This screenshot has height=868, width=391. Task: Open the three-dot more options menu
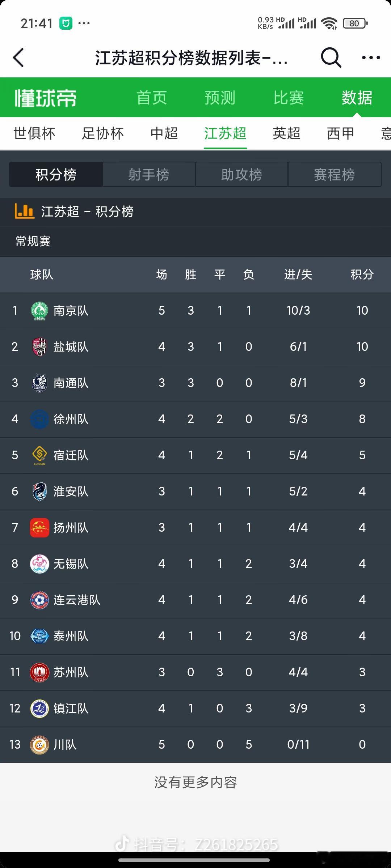click(371, 58)
